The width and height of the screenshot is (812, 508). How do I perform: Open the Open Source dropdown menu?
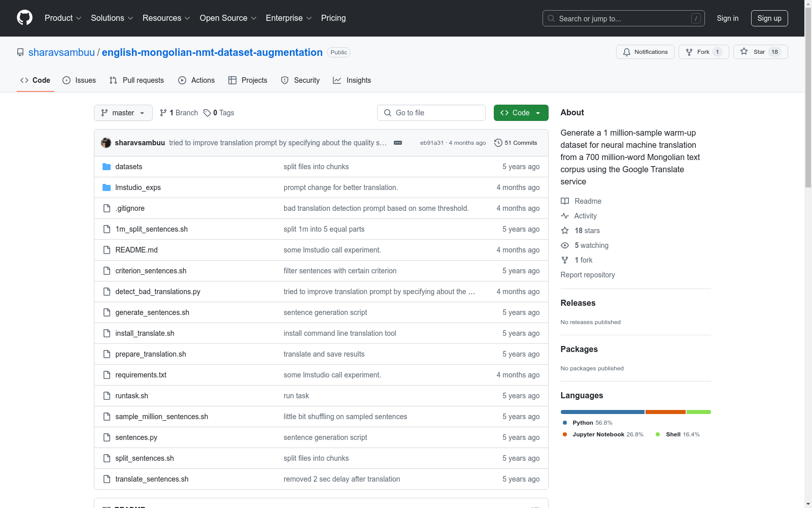click(228, 18)
